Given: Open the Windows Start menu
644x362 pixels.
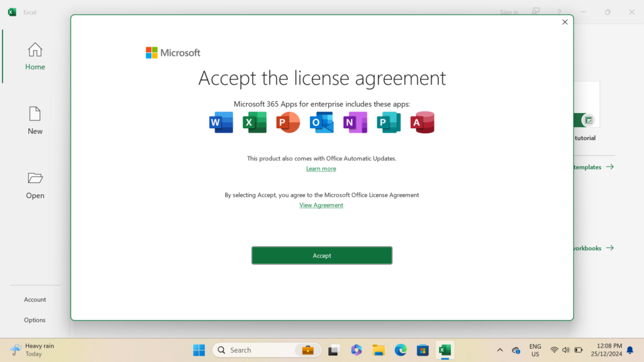Looking at the screenshot, I should pos(199,350).
